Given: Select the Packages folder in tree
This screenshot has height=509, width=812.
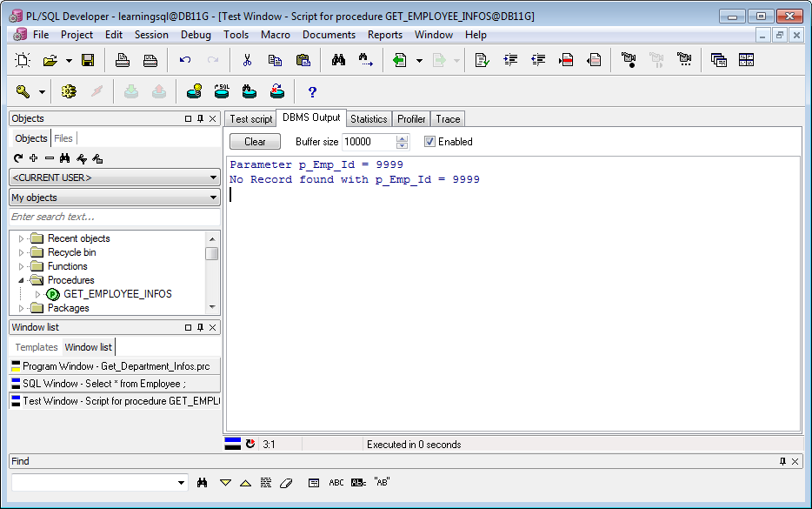Looking at the screenshot, I should (x=69, y=308).
